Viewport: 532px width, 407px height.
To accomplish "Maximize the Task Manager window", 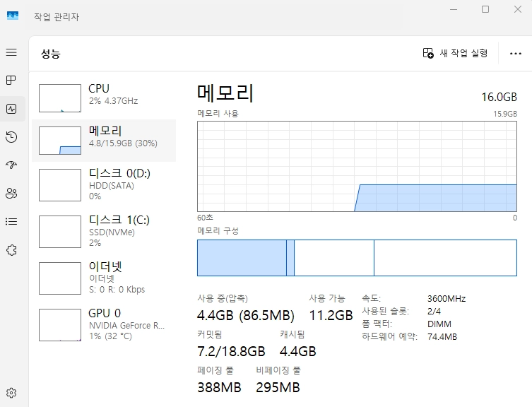I will coord(485,9).
